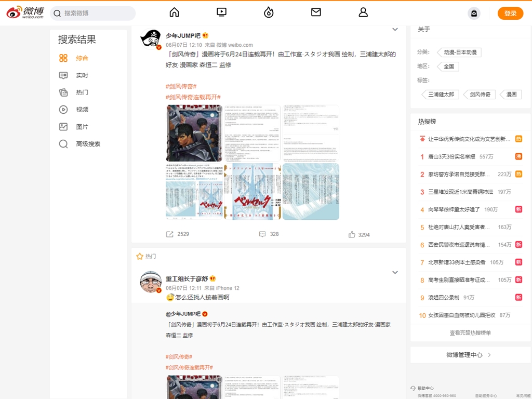Open hot search 杜绝对唐山打人案受害者
This screenshot has width=532, height=399.
pyautogui.click(x=459, y=228)
